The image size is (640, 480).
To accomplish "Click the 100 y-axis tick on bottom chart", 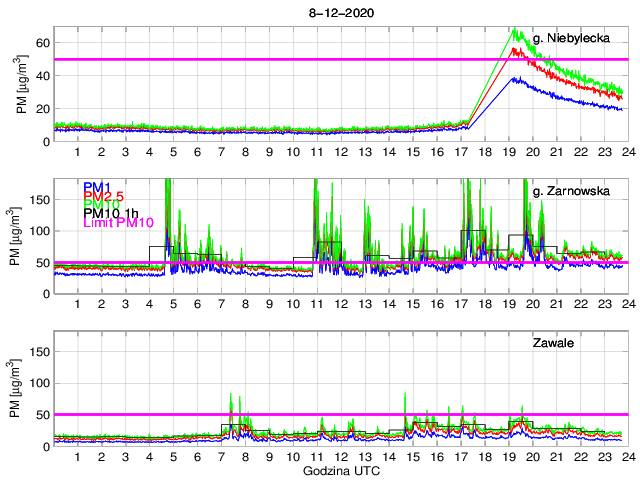I will click(x=37, y=383).
